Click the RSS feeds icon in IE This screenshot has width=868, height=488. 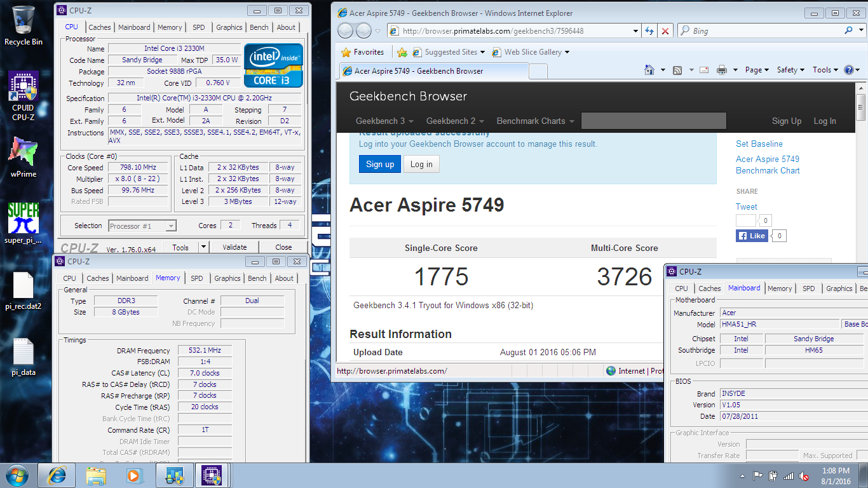tap(677, 70)
